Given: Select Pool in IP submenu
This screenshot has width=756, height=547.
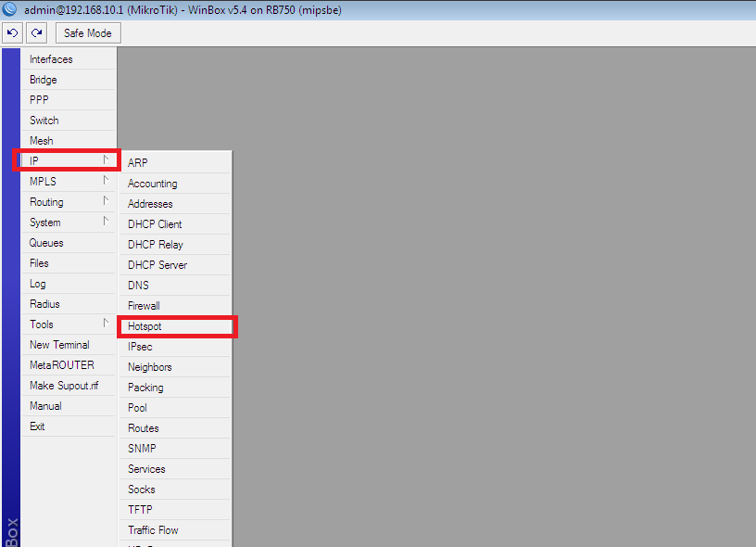Looking at the screenshot, I should (175, 408).
